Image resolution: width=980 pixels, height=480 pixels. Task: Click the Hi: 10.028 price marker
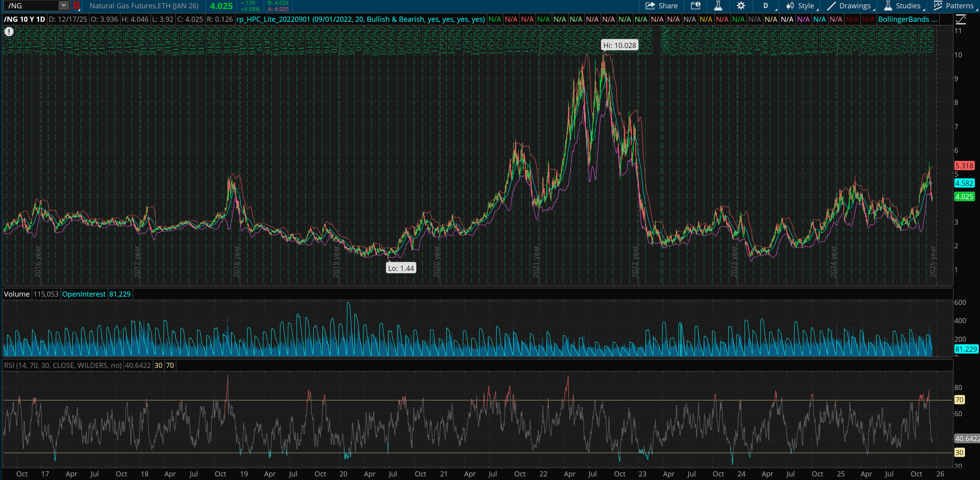(x=620, y=46)
